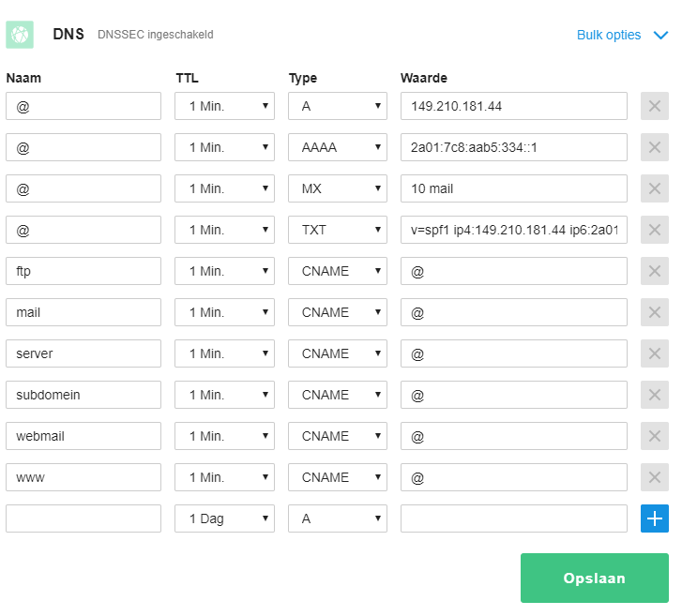Remove the TXT spf1 record
The image size is (682, 616).
(x=654, y=230)
